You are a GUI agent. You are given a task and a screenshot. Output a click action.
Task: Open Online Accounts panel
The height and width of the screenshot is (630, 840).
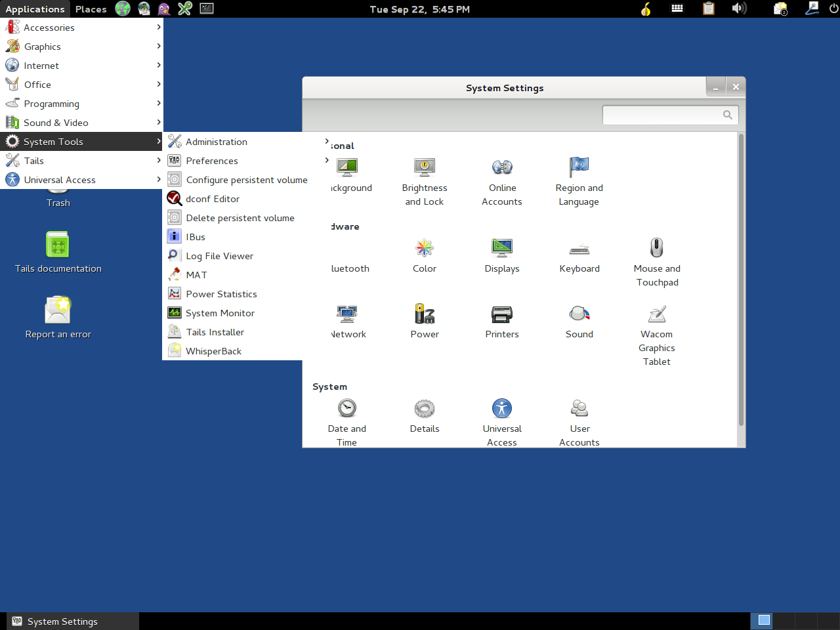pyautogui.click(x=501, y=168)
